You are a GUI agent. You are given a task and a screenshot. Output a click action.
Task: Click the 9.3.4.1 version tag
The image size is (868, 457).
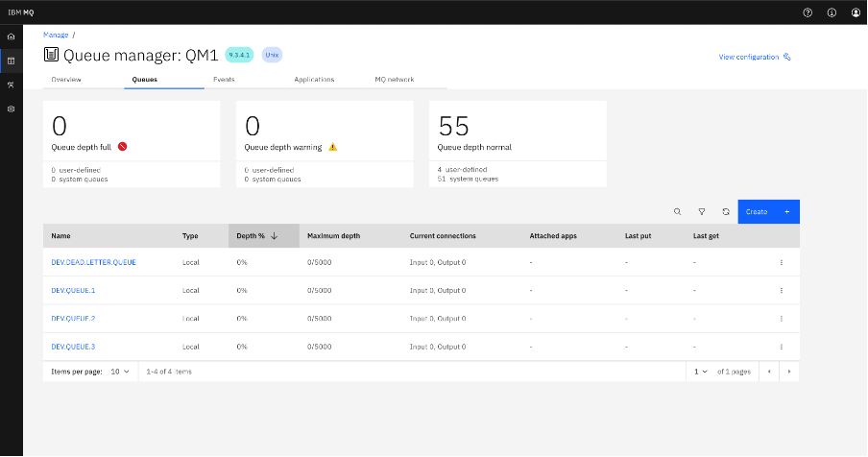239,55
